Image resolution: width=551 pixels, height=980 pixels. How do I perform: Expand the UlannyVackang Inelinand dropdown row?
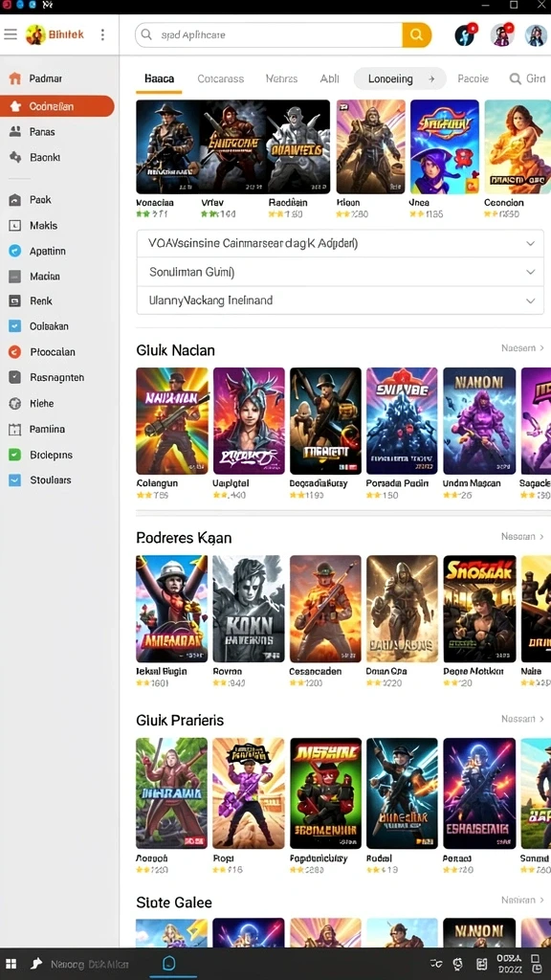pos(340,301)
